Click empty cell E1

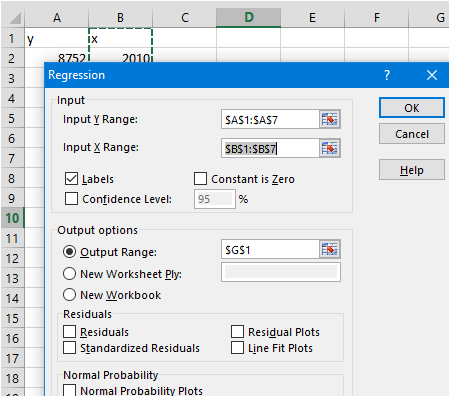click(x=312, y=39)
